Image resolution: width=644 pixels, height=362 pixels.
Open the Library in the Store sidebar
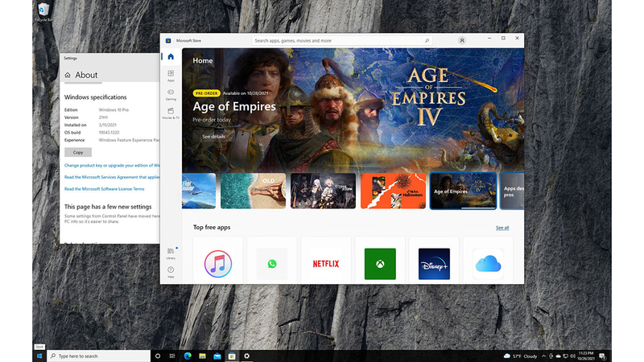tap(171, 253)
